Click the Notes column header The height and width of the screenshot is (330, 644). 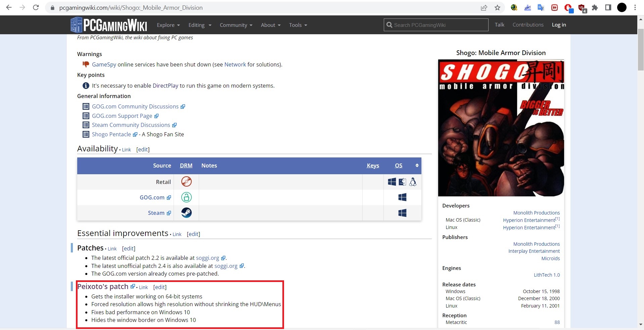pos(209,166)
